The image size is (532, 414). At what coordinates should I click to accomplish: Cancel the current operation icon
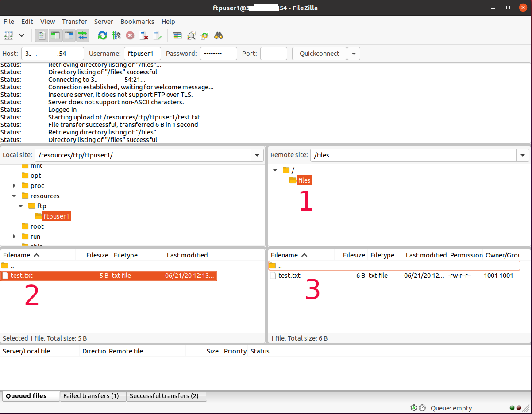pyautogui.click(x=130, y=35)
